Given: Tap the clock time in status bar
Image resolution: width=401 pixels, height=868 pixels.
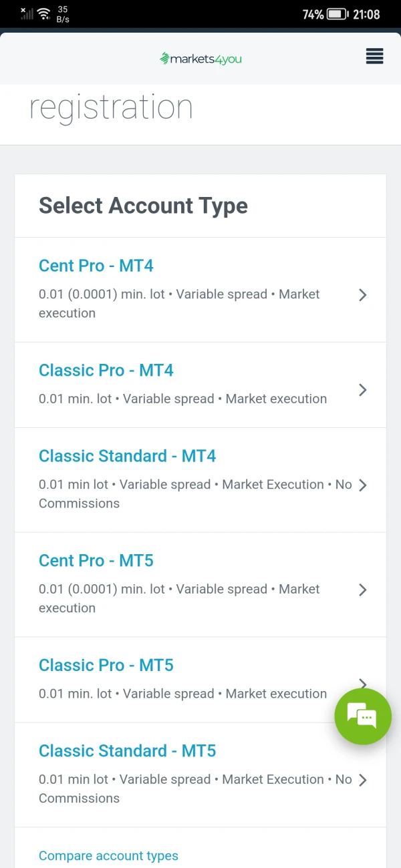Looking at the screenshot, I should pyautogui.click(x=368, y=14).
